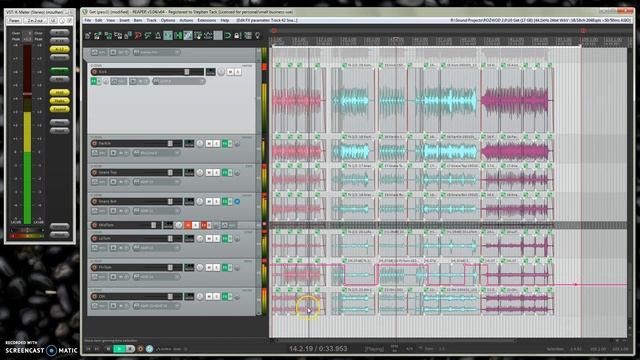Open the Snare Top track FX button
The height and width of the screenshot is (360, 640).
pos(225,173)
